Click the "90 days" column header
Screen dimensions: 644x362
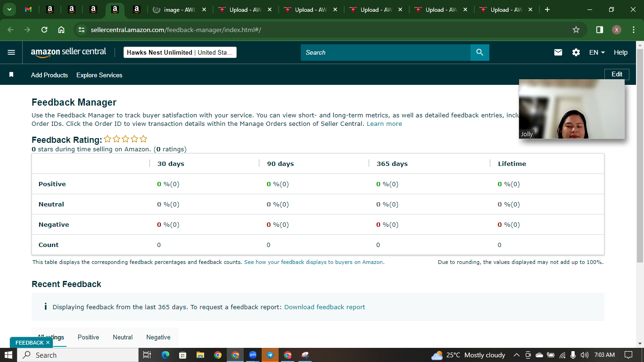(x=281, y=164)
